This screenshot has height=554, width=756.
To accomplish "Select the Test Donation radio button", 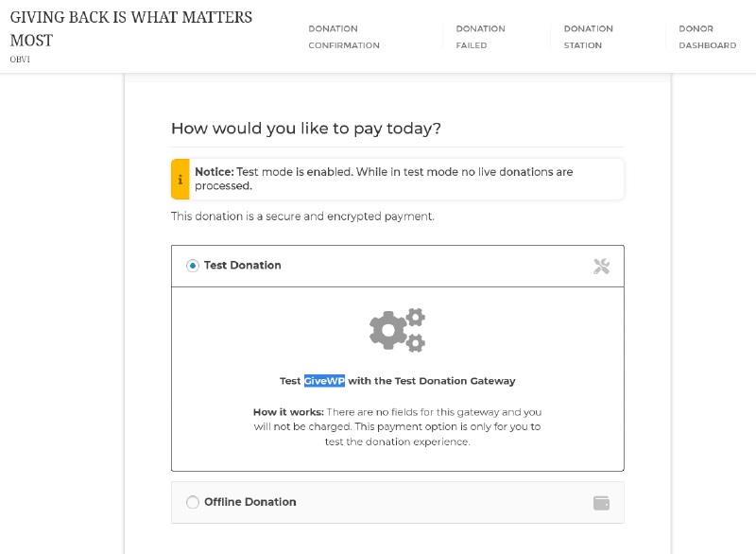I will [x=193, y=266].
